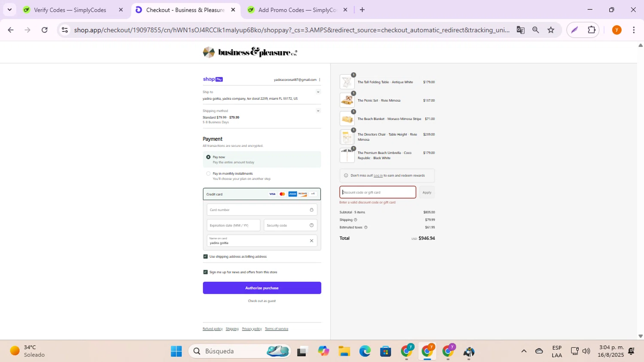This screenshot has height=362, width=644.
Task: Click the Security code field
Action: coord(290,225)
